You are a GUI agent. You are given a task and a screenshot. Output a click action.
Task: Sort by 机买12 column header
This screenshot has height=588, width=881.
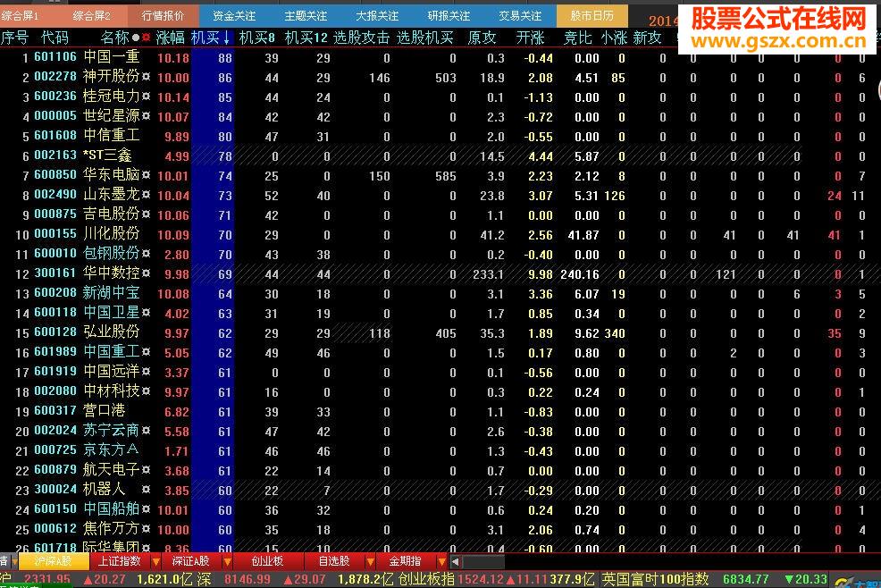point(306,38)
